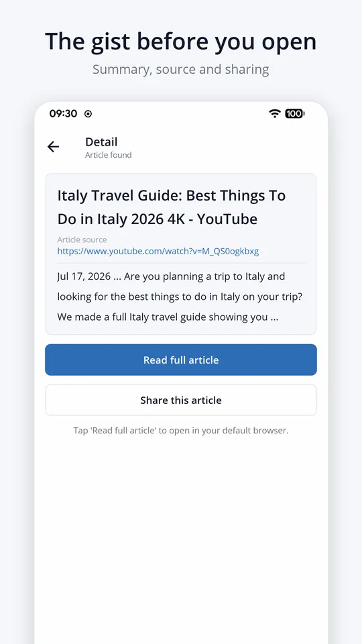Tap the summary line 'looking for the best things'
Image resolution: width=362 pixels, height=644 pixels.
180,297
